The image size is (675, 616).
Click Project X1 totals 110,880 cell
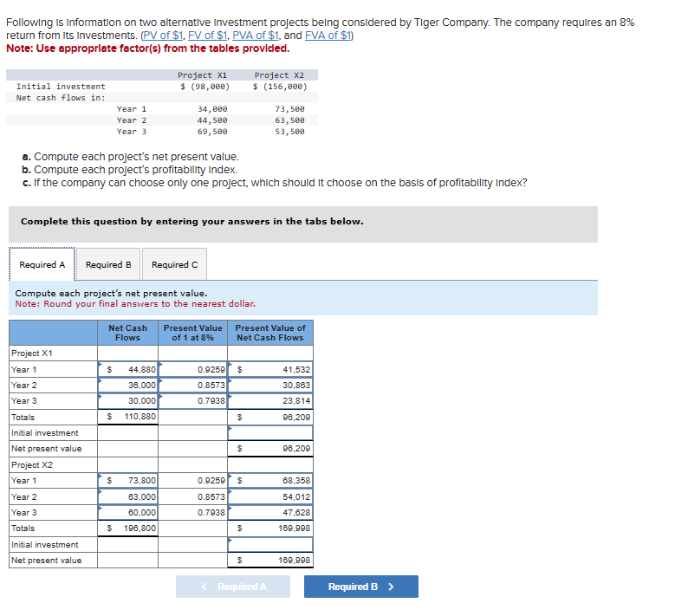pos(128,417)
